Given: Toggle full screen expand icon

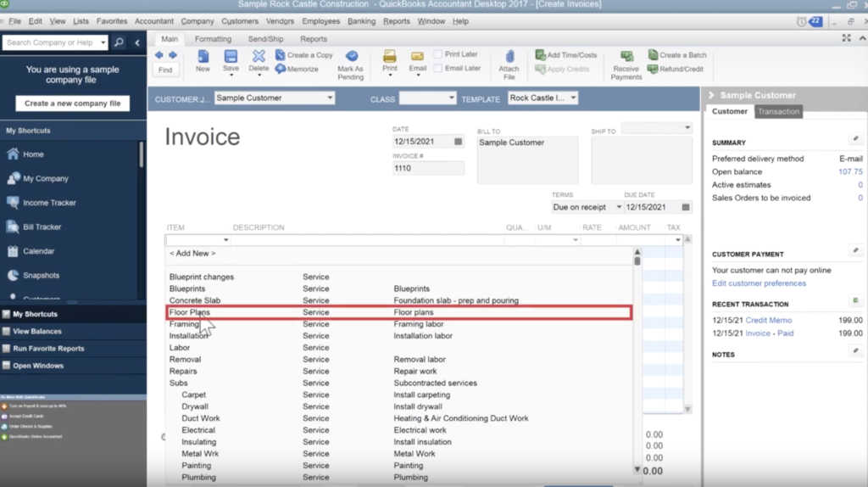Looking at the screenshot, I should (x=847, y=38).
